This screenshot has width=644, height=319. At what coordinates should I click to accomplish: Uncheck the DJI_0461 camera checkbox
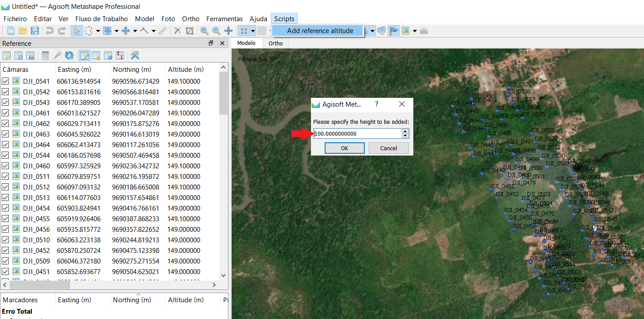[x=5, y=113]
